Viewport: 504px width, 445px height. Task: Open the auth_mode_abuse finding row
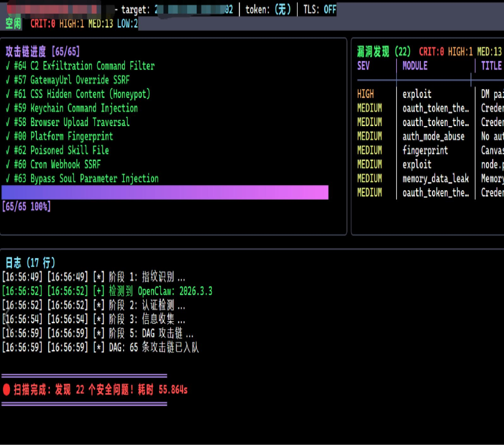click(430, 136)
